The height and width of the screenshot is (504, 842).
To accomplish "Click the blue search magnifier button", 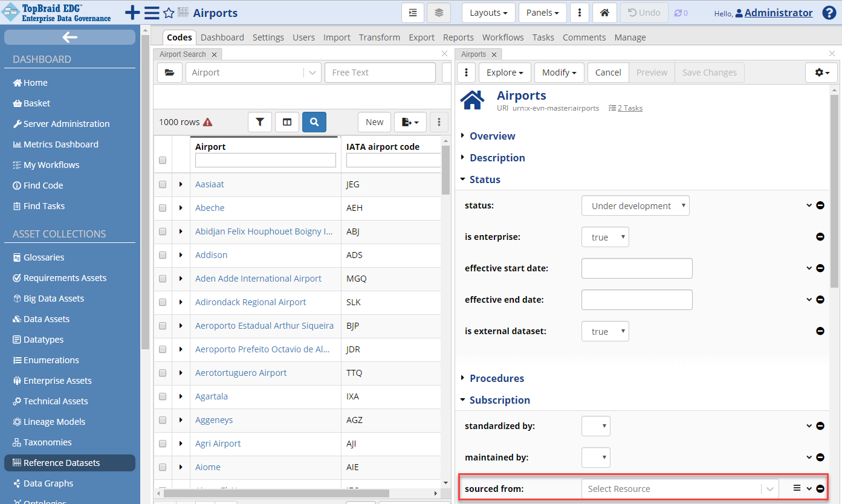I will click(314, 122).
